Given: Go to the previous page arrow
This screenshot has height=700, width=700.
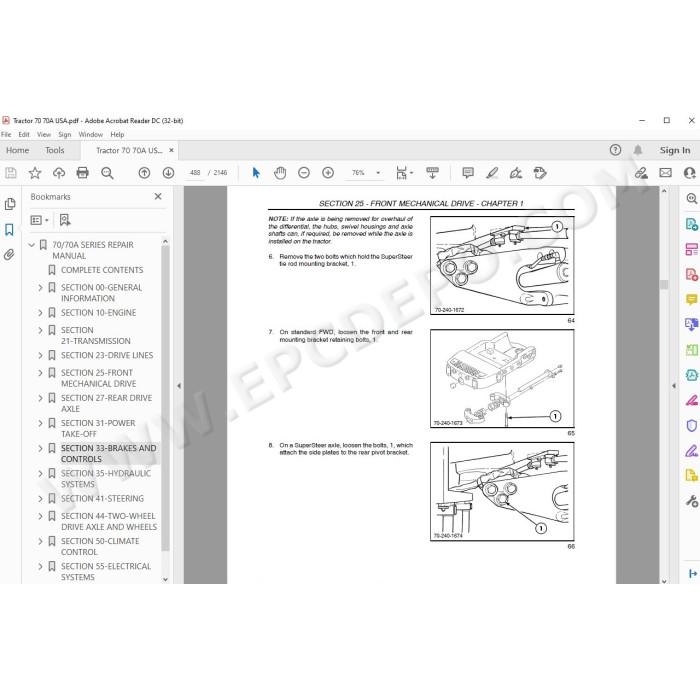Looking at the screenshot, I should (144, 173).
